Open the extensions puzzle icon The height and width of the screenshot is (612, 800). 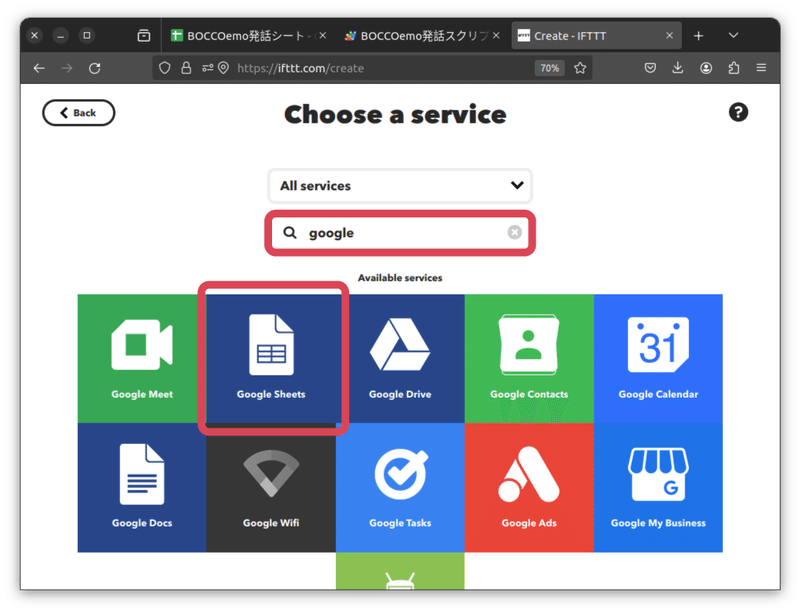tap(734, 68)
